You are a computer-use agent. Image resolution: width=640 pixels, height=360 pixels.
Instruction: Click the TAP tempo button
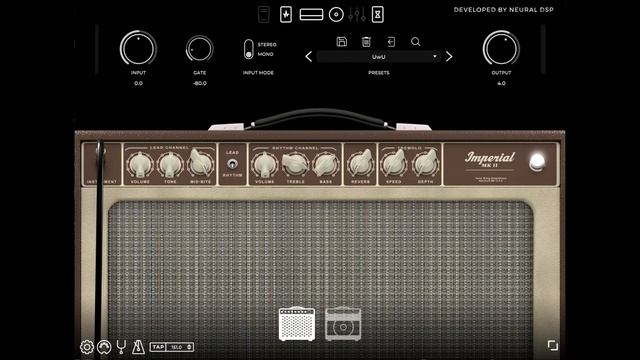point(158,347)
